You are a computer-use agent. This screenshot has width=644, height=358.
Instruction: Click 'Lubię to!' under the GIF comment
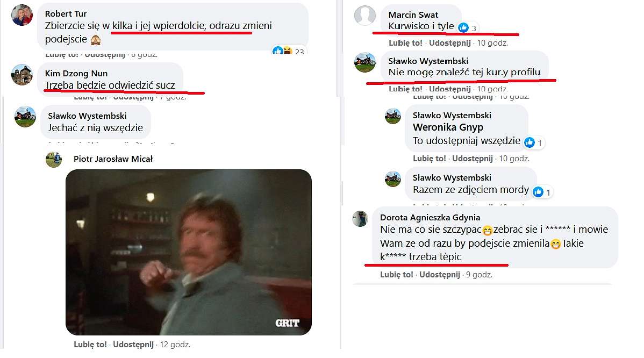point(90,345)
